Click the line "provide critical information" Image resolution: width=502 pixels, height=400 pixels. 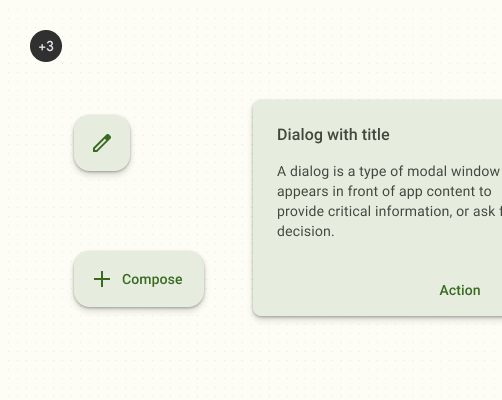click(x=388, y=211)
